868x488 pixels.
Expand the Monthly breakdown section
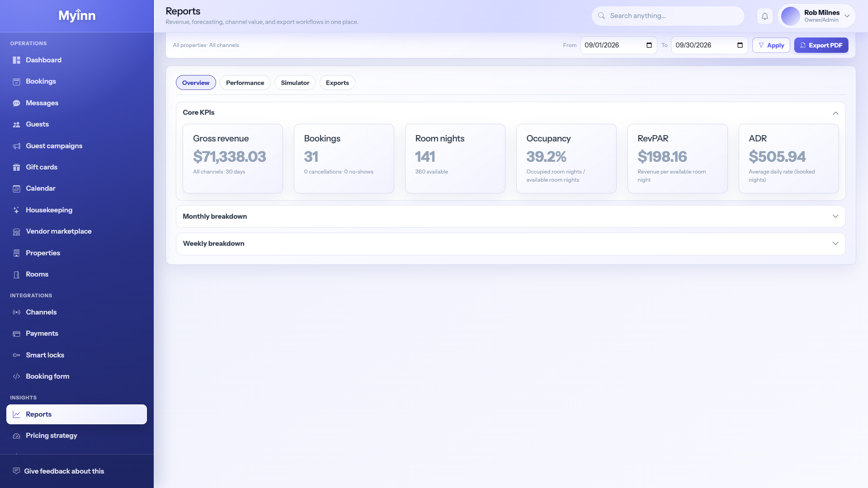(x=835, y=216)
